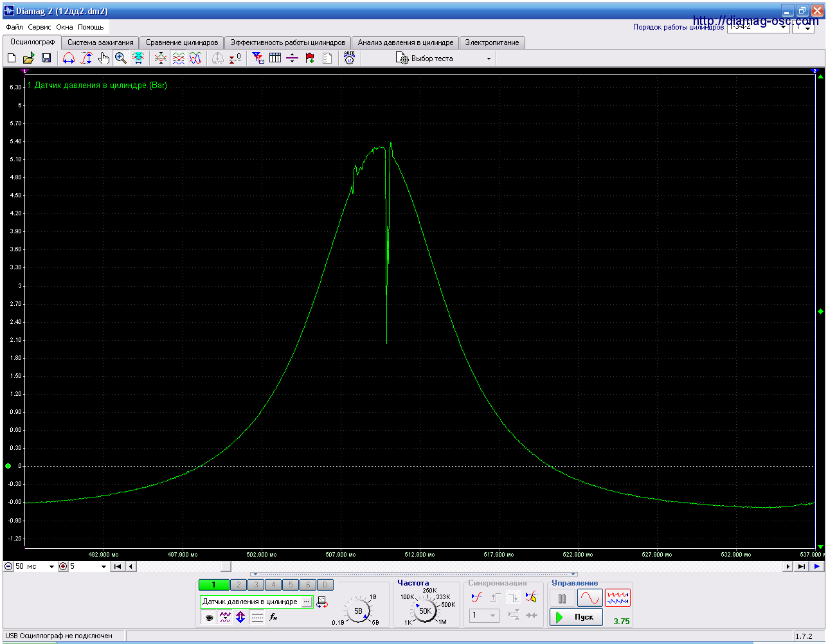
Task: Switch to Система зажигания tab
Action: pos(100,42)
